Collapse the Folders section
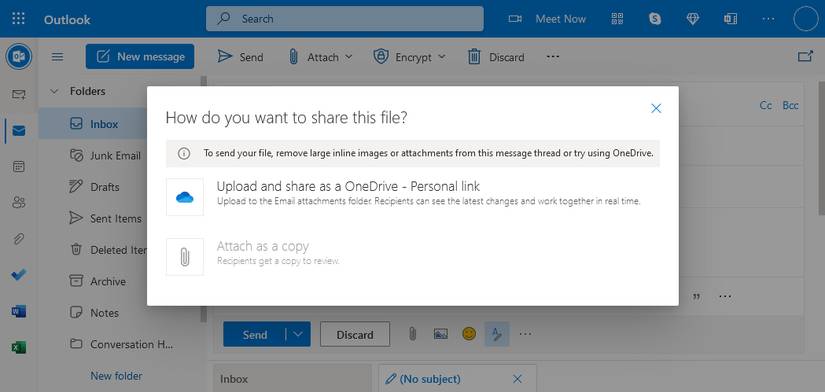The height and width of the screenshot is (392, 825). tap(54, 92)
